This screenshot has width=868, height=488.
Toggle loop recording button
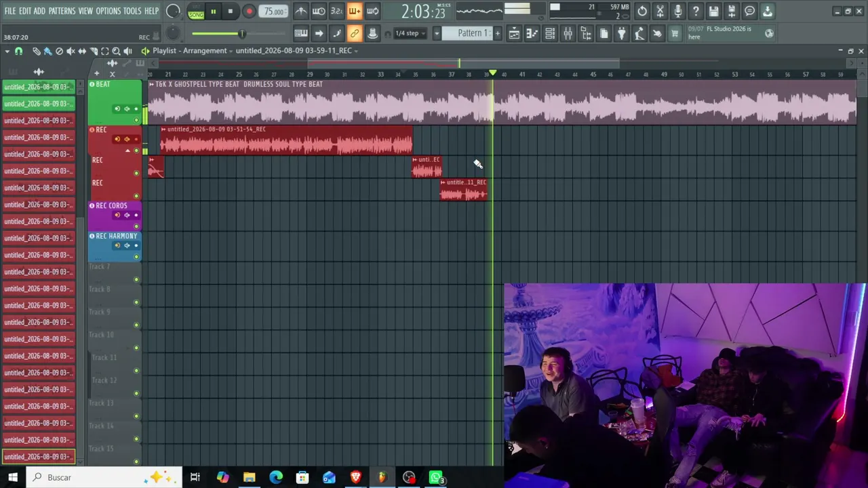click(372, 11)
